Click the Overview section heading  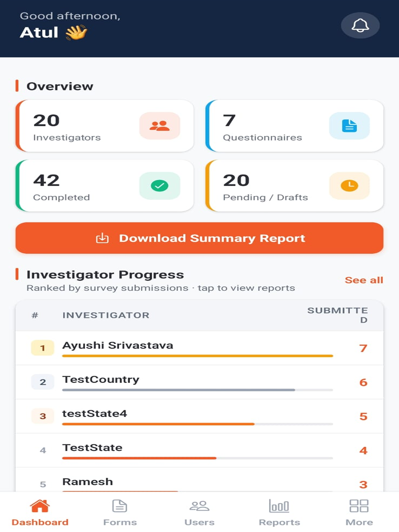[60, 86]
